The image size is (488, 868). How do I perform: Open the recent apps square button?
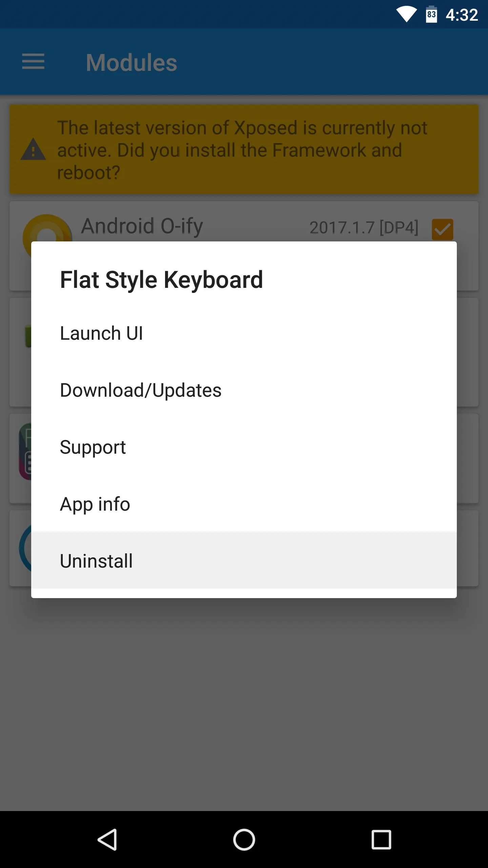[381, 840]
